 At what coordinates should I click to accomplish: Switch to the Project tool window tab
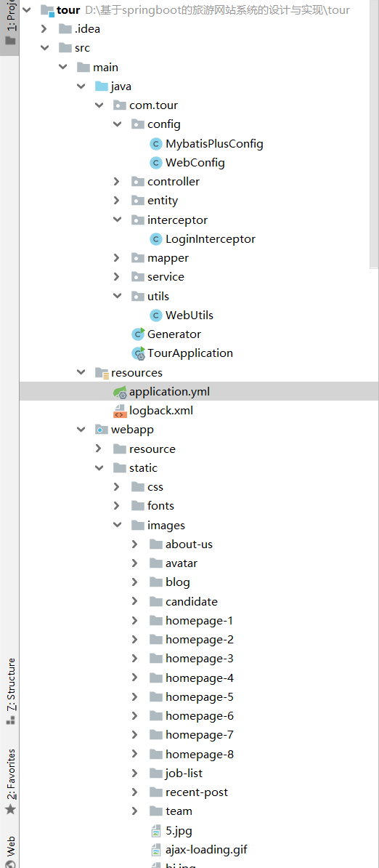[10, 24]
